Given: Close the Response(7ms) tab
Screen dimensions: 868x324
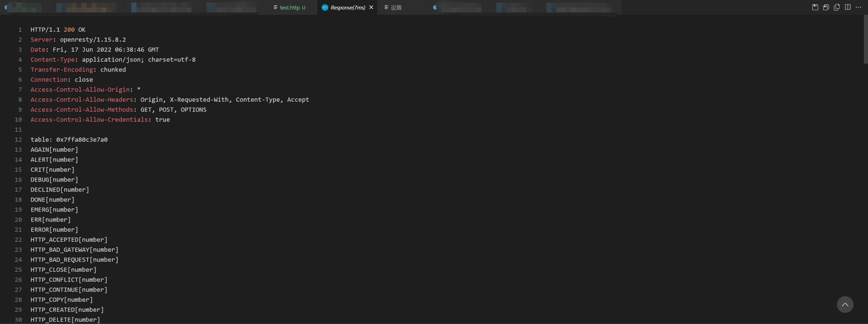Looking at the screenshot, I should [x=372, y=7].
